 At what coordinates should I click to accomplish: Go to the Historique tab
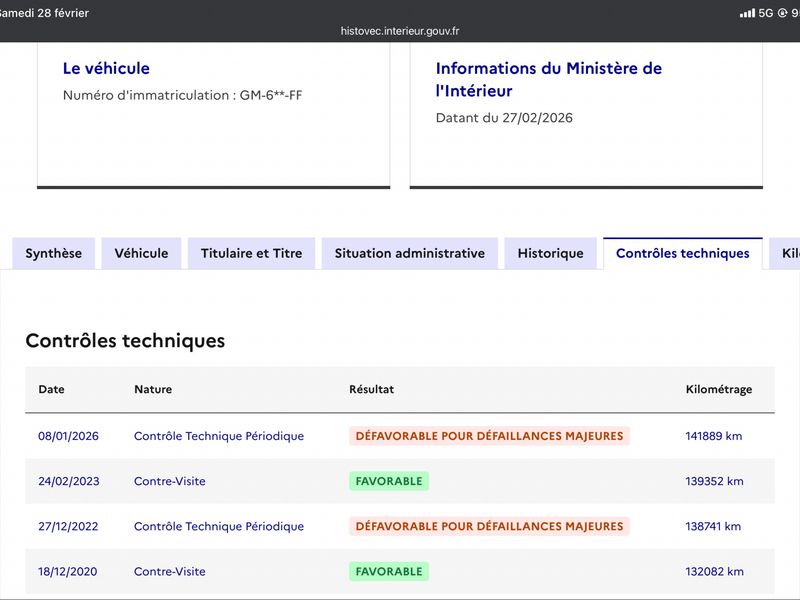(x=550, y=253)
